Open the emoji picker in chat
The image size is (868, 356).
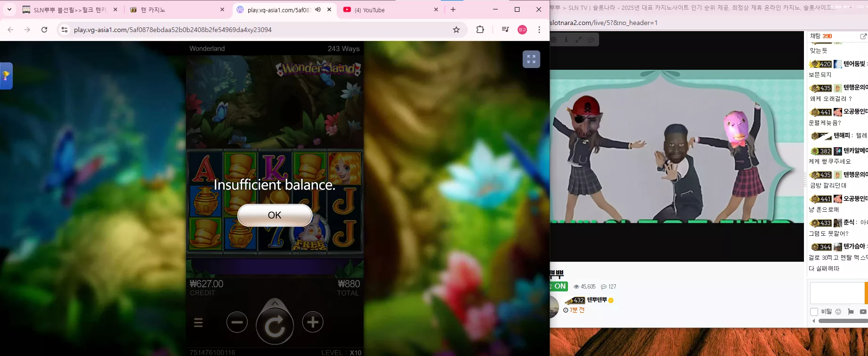[838, 312]
